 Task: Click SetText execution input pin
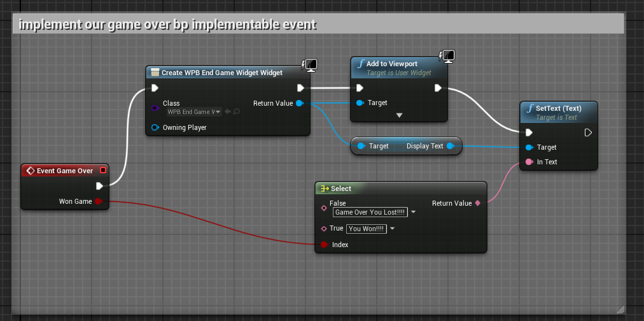[529, 132]
